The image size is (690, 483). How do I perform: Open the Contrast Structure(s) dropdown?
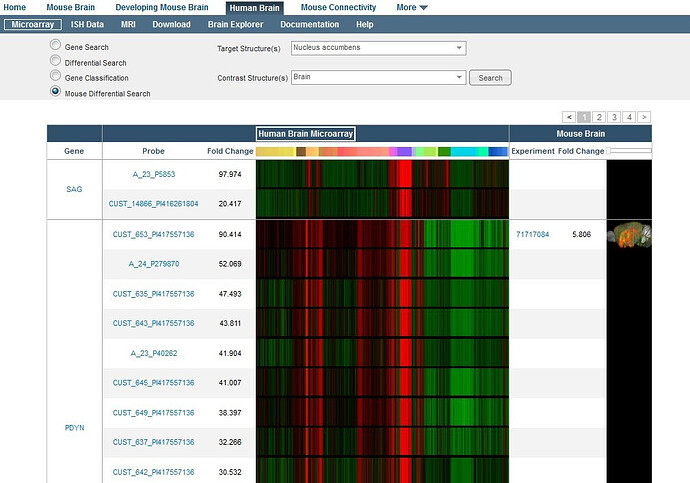(x=378, y=77)
